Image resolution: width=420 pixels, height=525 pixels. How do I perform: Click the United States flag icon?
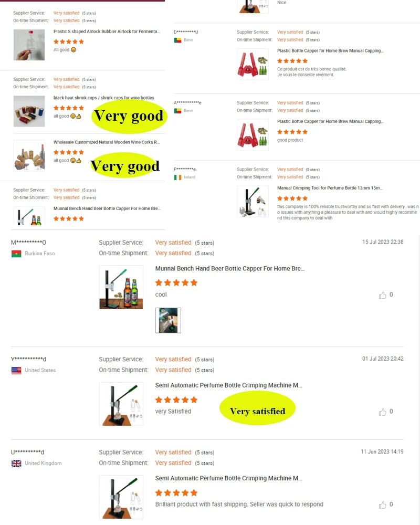[16, 370]
